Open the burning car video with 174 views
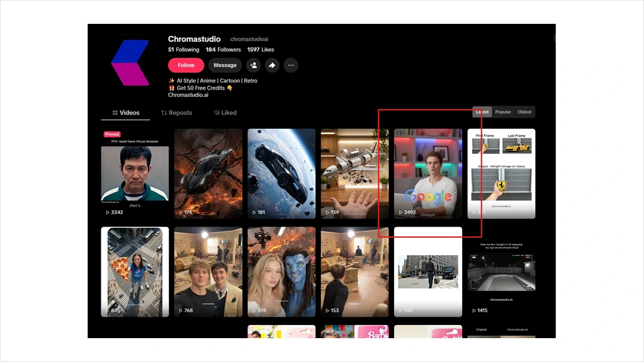The width and height of the screenshot is (644, 362). (208, 174)
